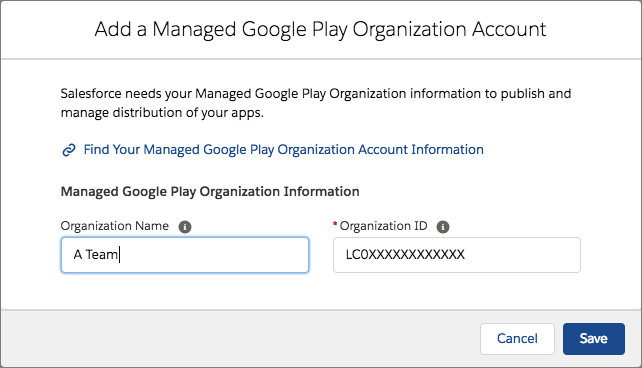Click the Organization ID info icon
The image size is (642, 368).
pyautogui.click(x=443, y=227)
